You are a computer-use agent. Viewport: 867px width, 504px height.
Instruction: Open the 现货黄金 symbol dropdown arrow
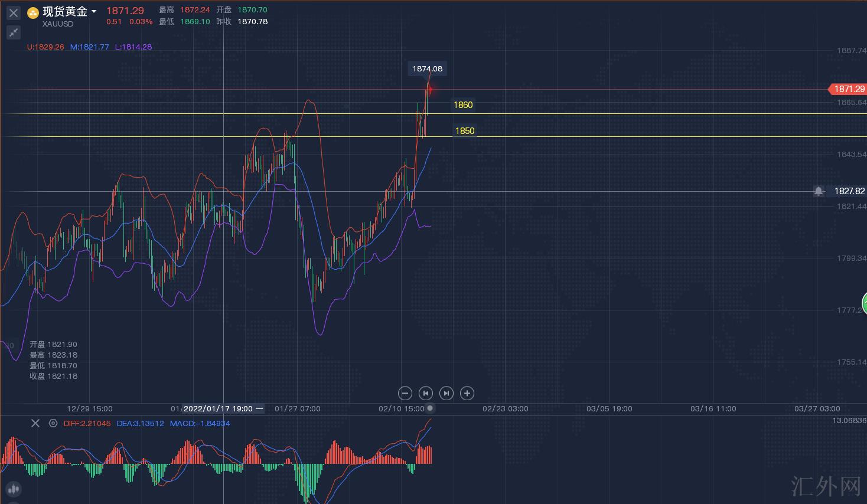pyautogui.click(x=94, y=12)
